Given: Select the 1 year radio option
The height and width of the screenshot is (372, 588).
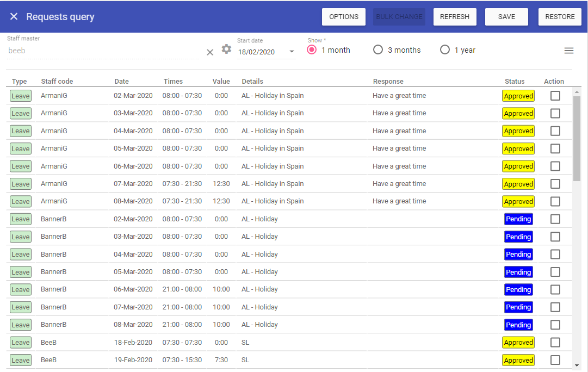Looking at the screenshot, I should (x=445, y=50).
